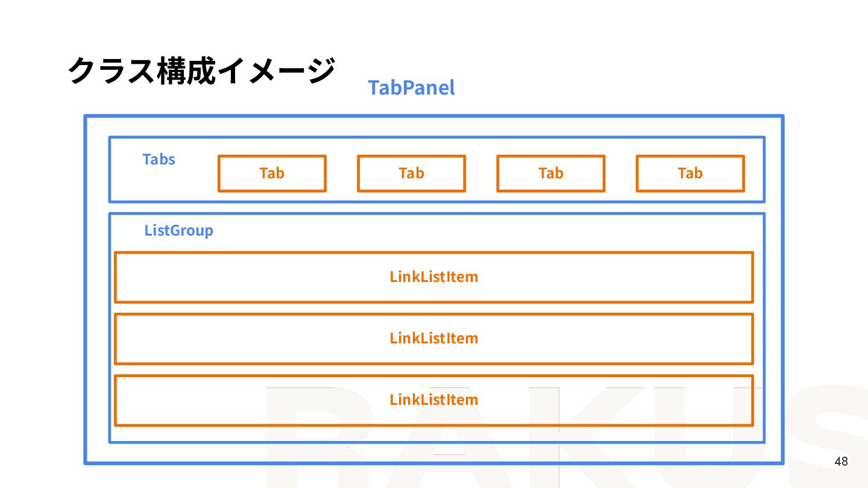
Task: Click the slide page number 48
Action: (841, 461)
